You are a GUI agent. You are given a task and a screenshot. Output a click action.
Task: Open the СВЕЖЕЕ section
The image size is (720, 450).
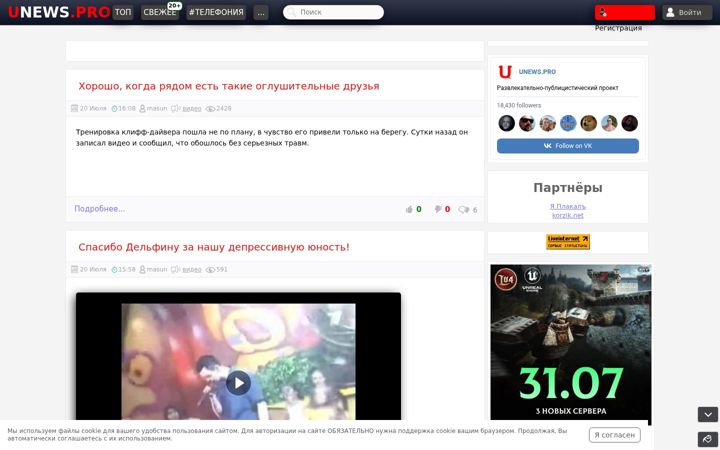160,12
